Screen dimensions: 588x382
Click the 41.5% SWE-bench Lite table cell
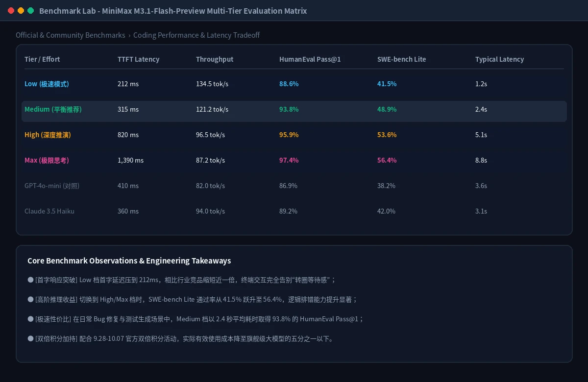click(387, 84)
